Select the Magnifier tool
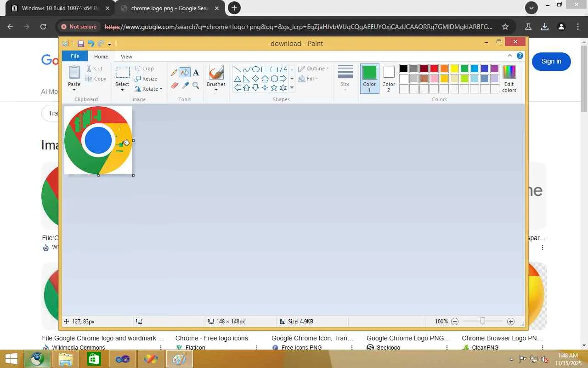The width and height of the screenshot is (588, 368). coord(196,86)
